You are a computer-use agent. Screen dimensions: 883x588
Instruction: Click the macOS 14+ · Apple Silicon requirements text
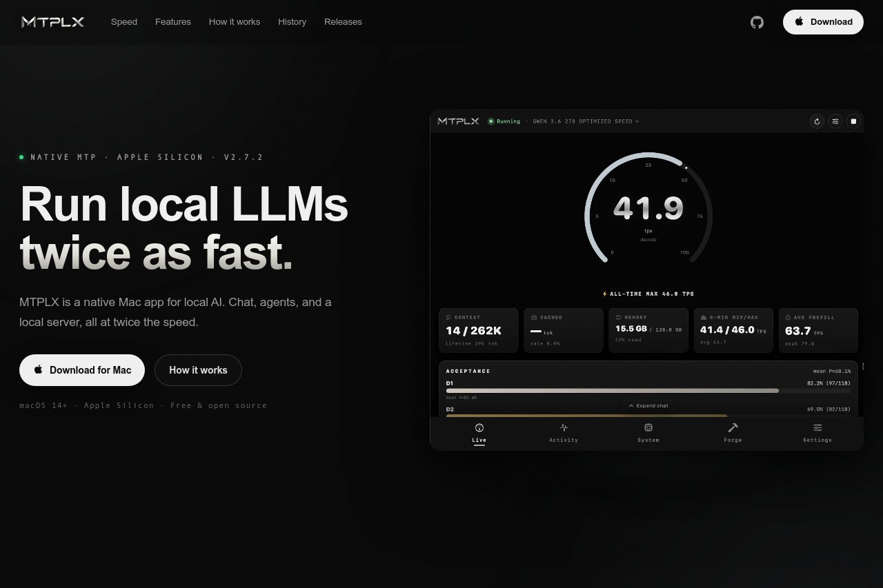click(x=143, y=405)
